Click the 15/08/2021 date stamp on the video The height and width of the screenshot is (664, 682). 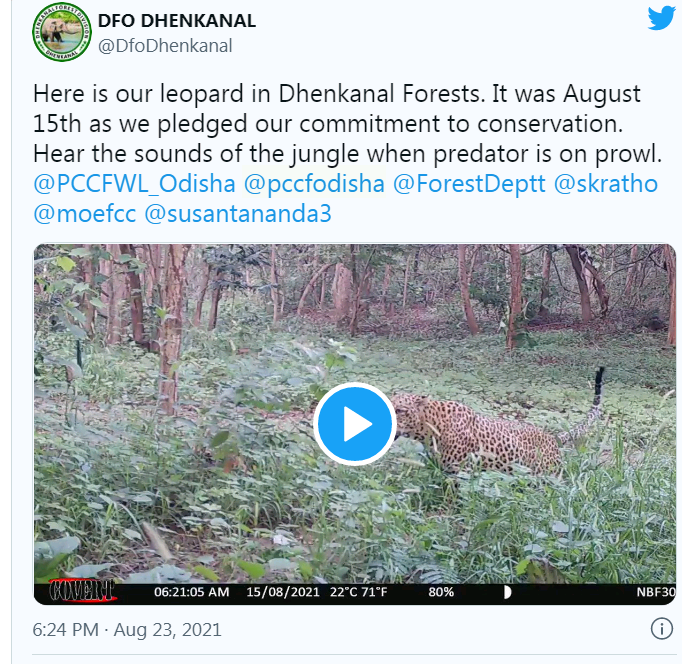[x=280, y=592]
